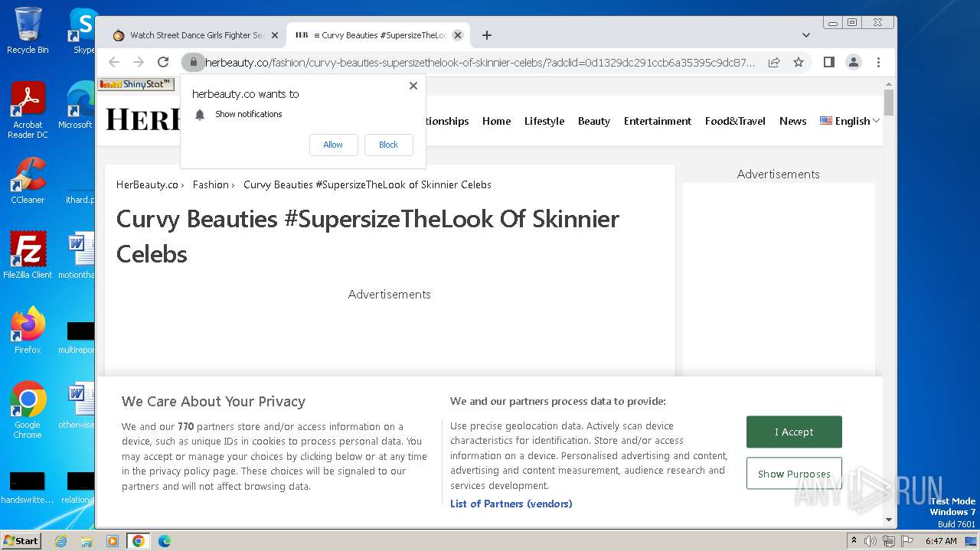980x551 pixels.
Task: Click the ShinyStat badge
Action: pos(136,84)
